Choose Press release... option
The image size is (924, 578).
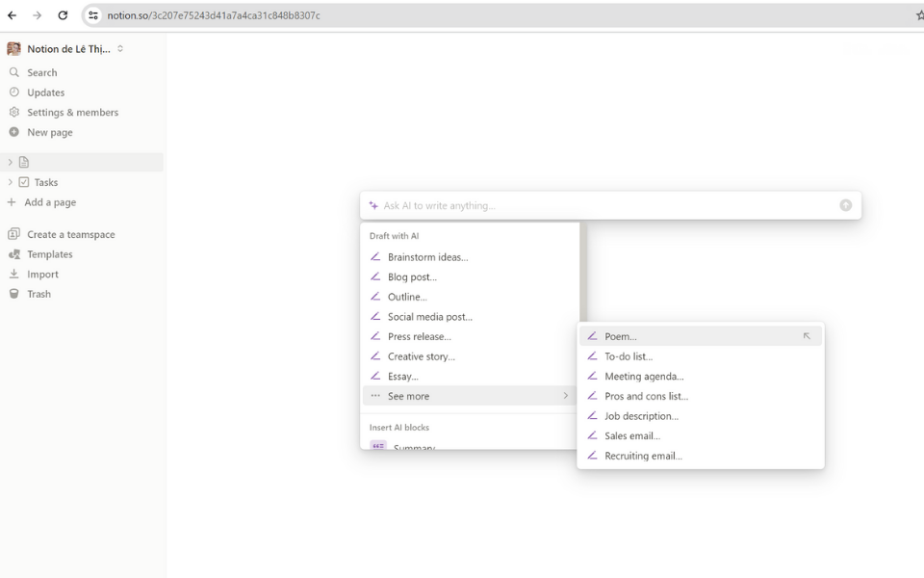(470, 337)
